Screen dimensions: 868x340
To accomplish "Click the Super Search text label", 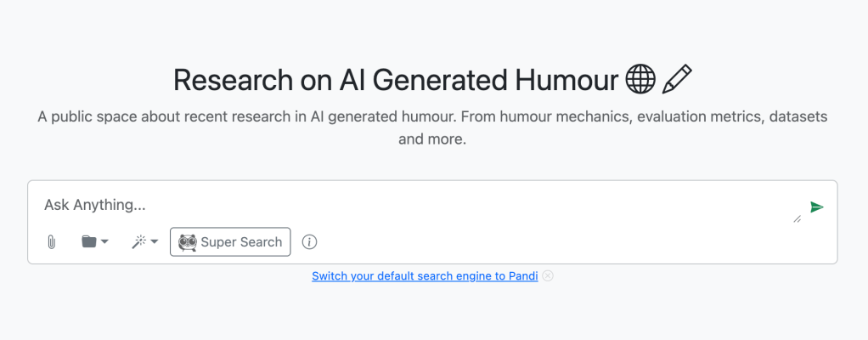I will coord(241,242).
